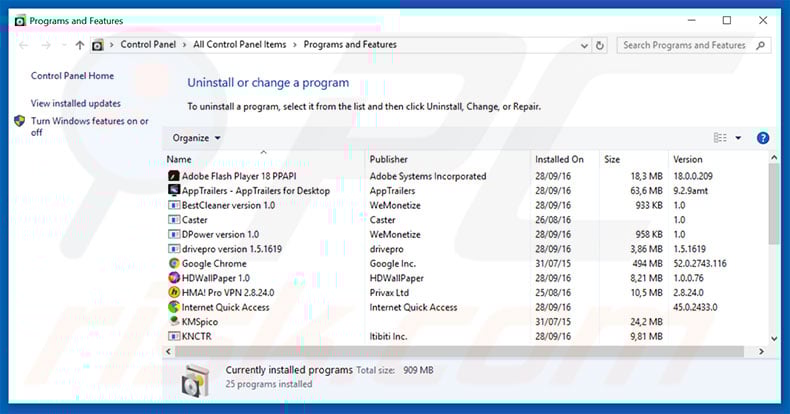790x414 pixels.
Task: Sort list by Size column
Action: click(612, 159)
